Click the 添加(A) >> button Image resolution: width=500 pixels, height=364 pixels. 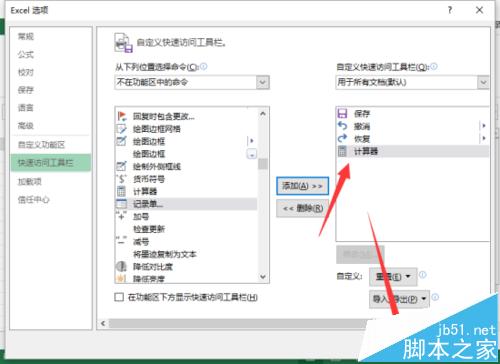(x=302, y=186)
